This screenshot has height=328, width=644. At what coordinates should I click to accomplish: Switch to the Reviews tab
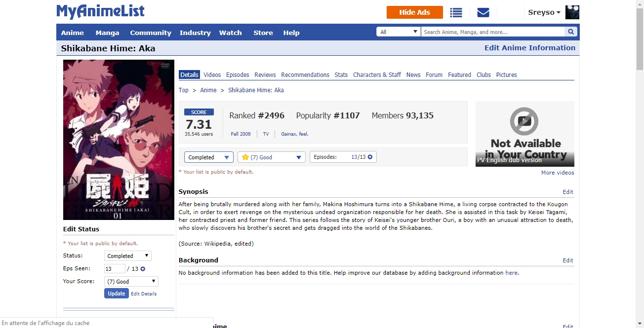265,75
